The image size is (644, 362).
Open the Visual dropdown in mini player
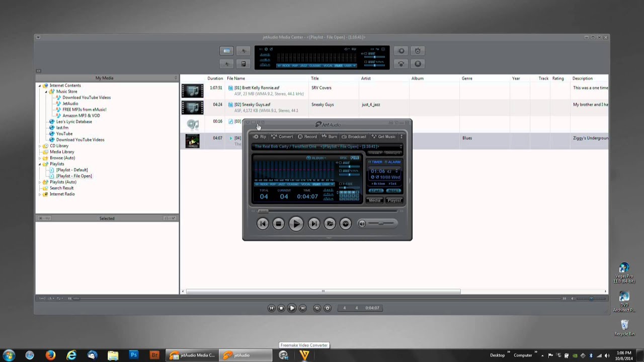tap(375, 153)
